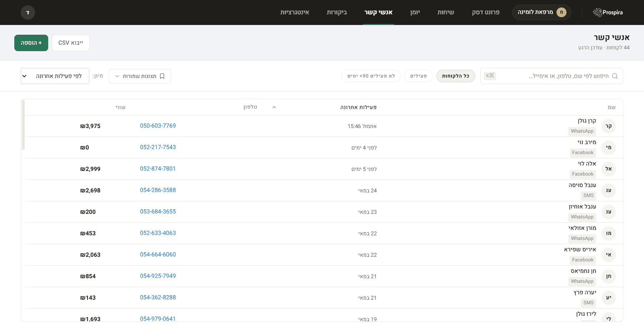Click avatar מי of מירב נוי
The width and height of the screenshot is (644, 329).
609,147
